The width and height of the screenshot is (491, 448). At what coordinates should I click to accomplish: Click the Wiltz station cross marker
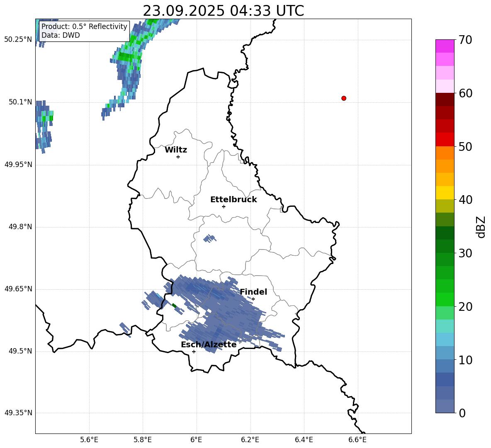178,157
